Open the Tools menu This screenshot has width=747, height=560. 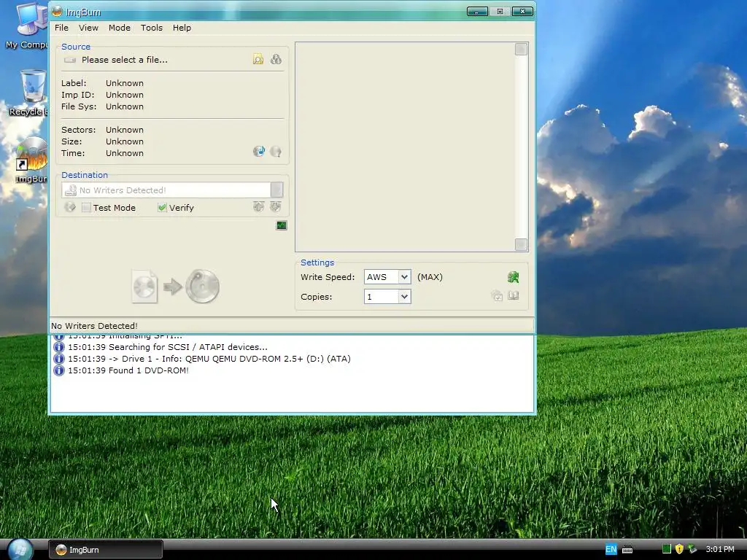[152, 28]
